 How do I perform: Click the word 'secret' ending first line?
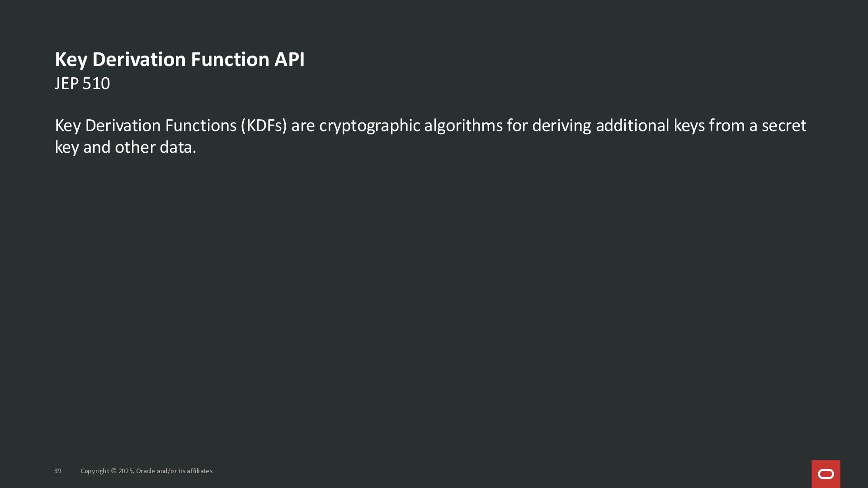(x=783, y=126)
